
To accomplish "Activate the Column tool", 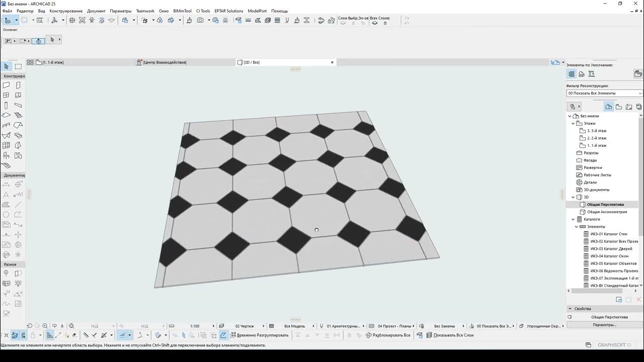I will point(6,106).
